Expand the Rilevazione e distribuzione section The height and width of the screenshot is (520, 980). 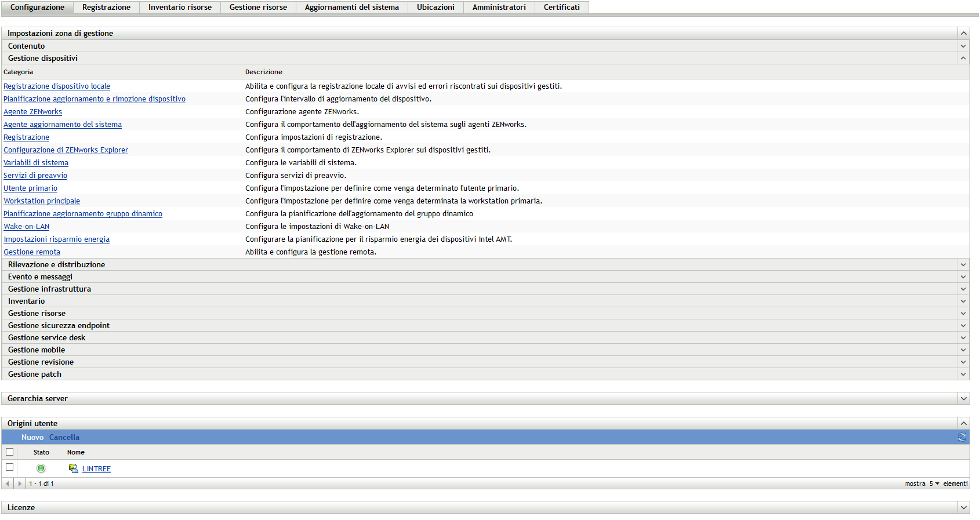963,265
